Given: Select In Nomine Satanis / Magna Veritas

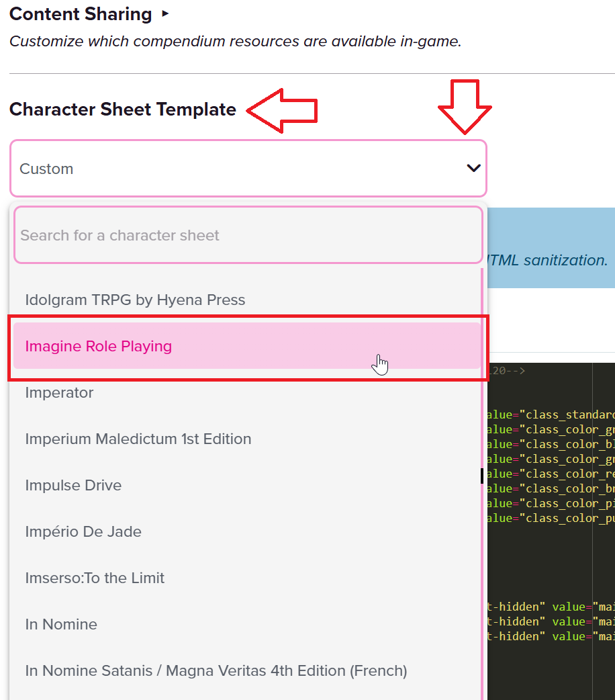Looking at the screenshot, I should pyautogui.click(x=216, y=670).
